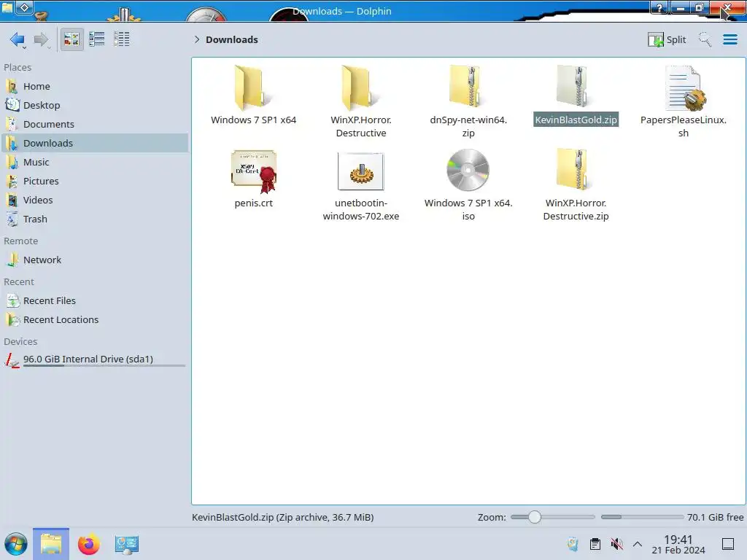Go back with the blue arrow
Screen dimensions: 747x560
click(x=17, y=39)
